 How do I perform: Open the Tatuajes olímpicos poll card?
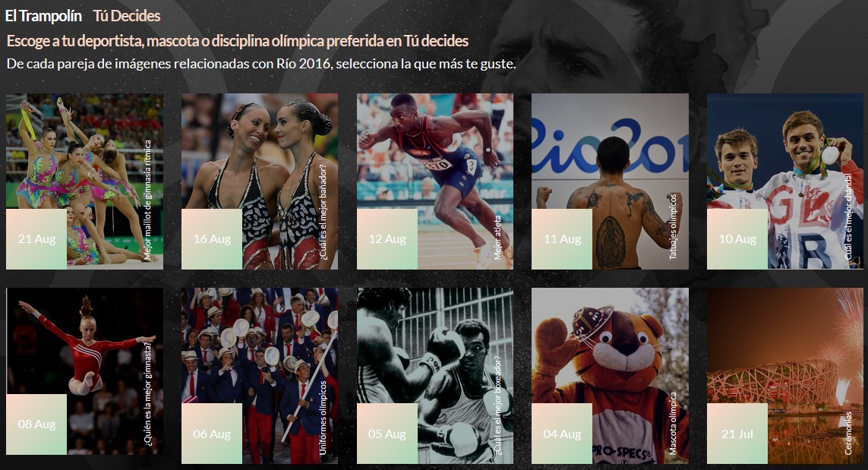click(x=610, y=181)
